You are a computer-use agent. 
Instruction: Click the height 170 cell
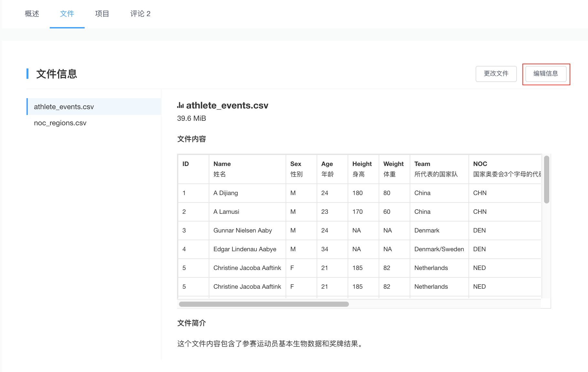[x=363, y=212]
